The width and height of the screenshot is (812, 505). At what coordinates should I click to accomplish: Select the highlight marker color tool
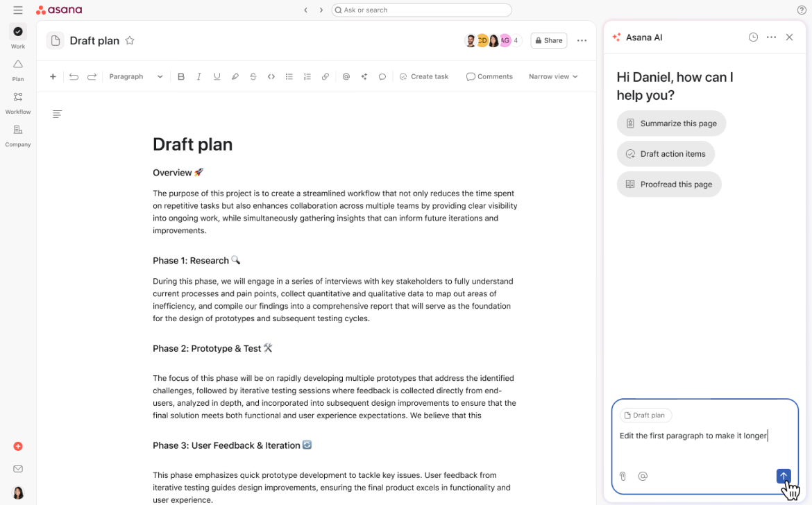(x=235, y=76)
